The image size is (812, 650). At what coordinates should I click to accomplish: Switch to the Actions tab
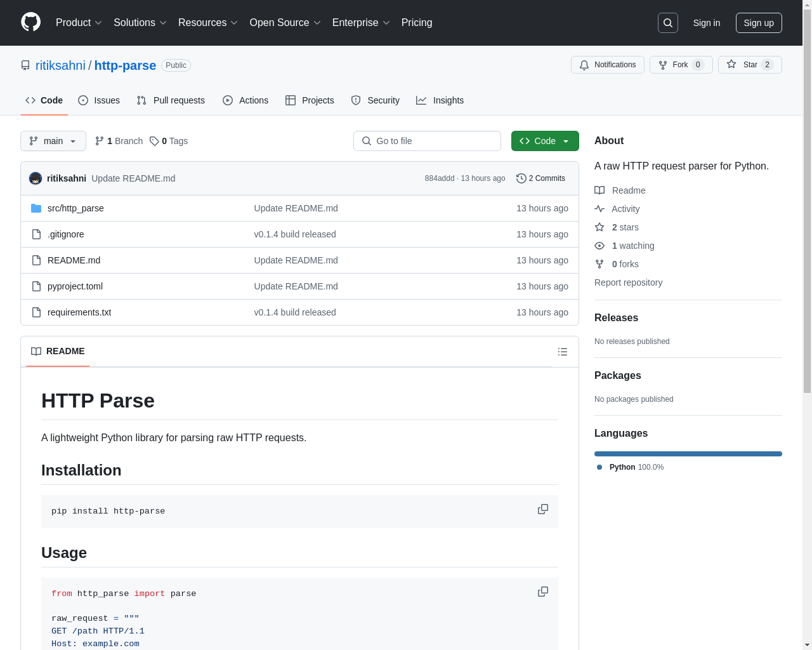(x=246, y=100)
